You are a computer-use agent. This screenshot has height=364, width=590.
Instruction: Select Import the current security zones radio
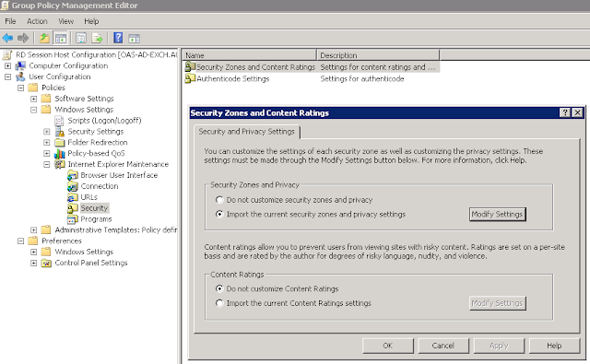click(219, 214)
